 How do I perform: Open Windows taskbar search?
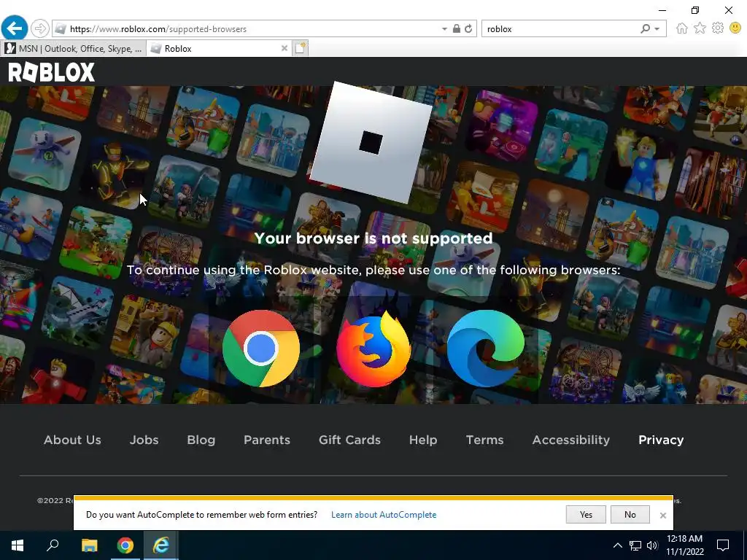click(x=53, y=545)
